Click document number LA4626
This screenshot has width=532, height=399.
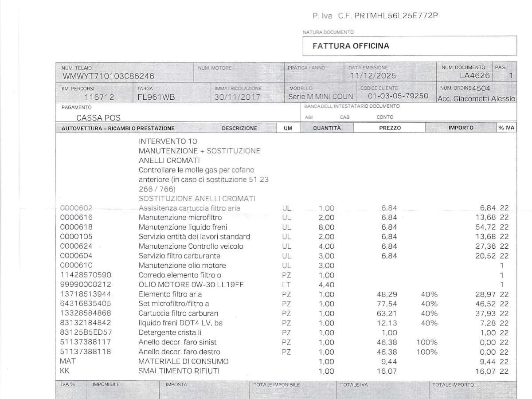tap(475, 75)
